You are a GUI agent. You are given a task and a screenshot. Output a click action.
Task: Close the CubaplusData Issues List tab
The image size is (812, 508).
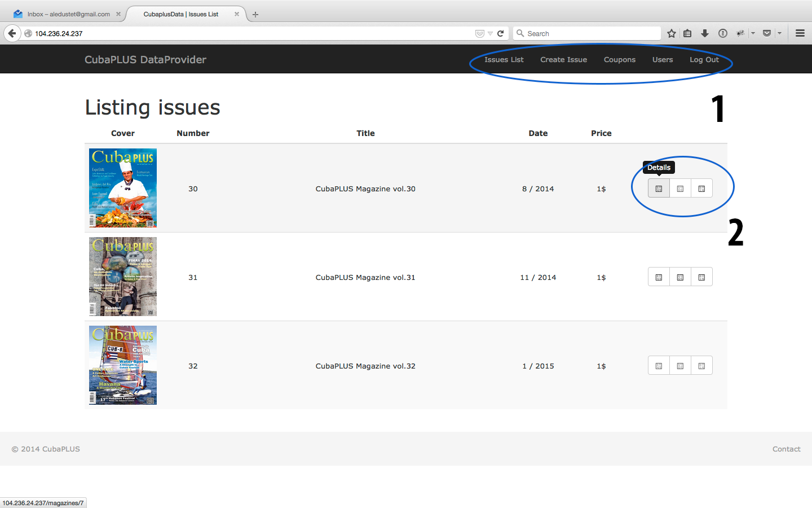pyautogui.click(x=237, y=14)
